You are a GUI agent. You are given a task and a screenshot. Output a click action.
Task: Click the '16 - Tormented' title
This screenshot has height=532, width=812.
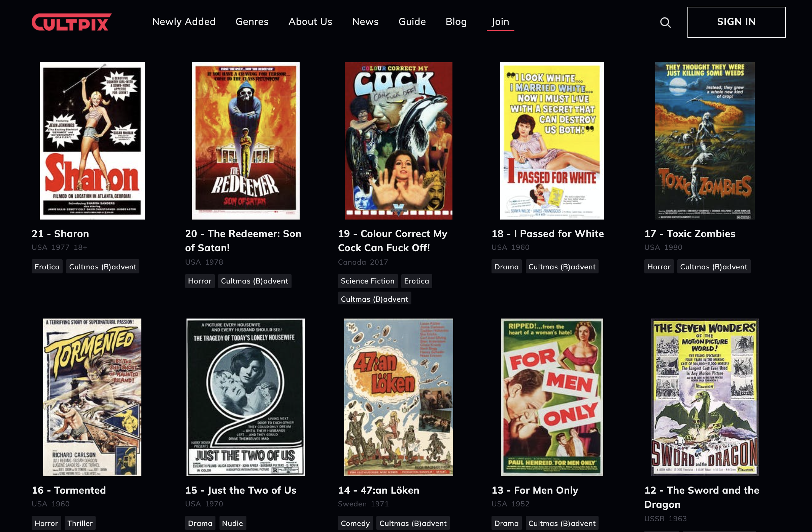coord(69,490)
